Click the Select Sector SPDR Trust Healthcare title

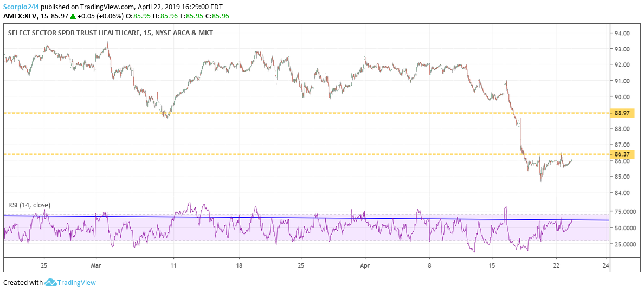(x=110, y=33)
